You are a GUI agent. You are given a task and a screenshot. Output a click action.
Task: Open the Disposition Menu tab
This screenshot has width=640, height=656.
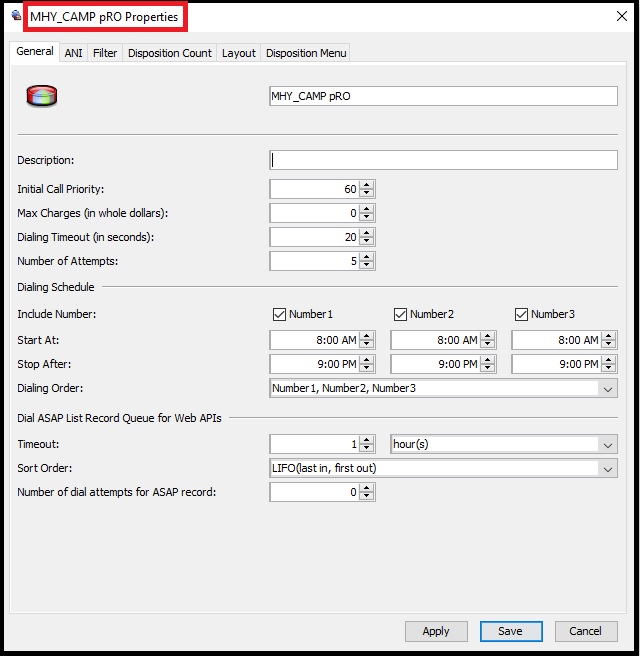(x=306, y=53)
